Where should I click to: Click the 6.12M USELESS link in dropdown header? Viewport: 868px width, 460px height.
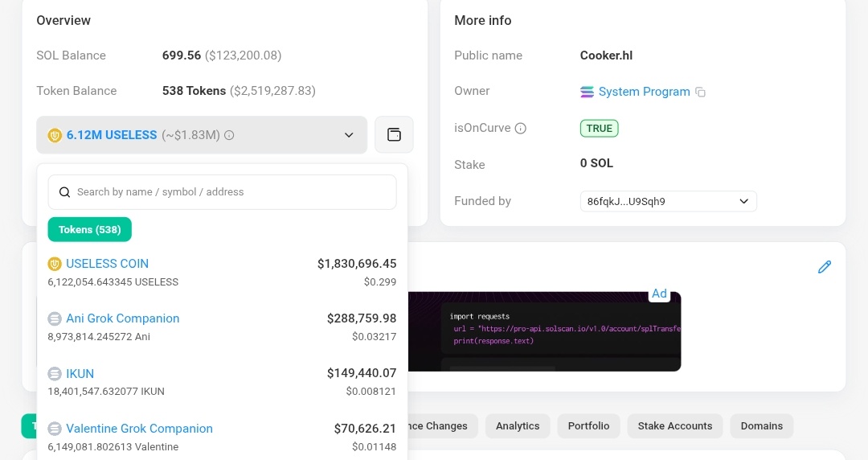point(112,134)
